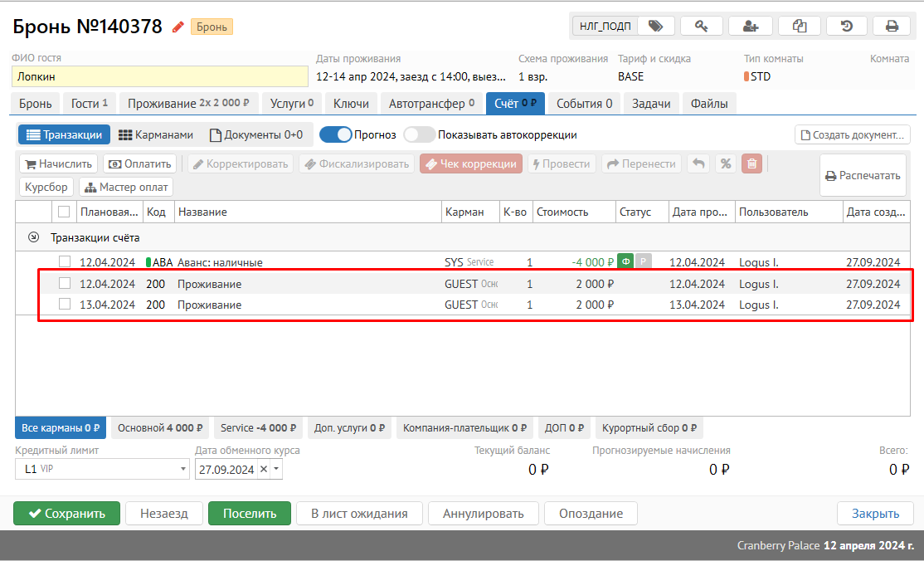Collapse the Транзакции счёта group
Viewport: 924px width, 561px height.
[x=33, y=237]
